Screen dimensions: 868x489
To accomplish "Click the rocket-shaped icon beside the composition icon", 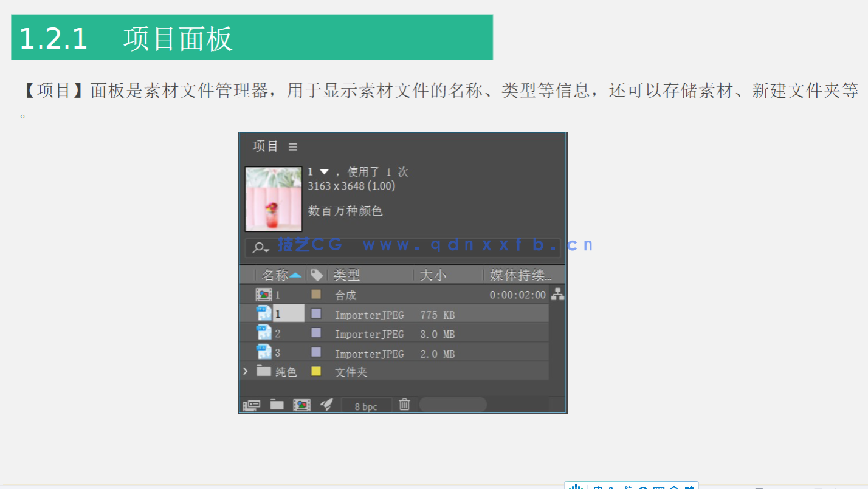I will pyautogui.click(x=327, y=403).
